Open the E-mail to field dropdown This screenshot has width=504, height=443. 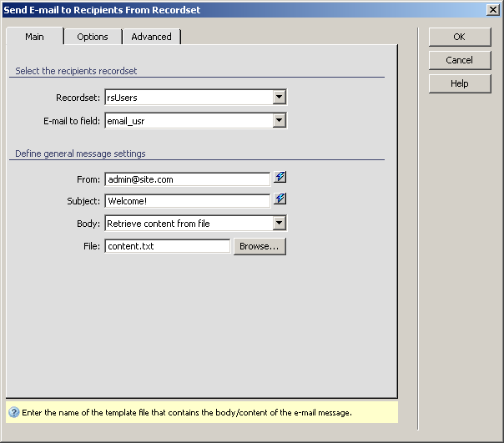(x=279, y=121)
